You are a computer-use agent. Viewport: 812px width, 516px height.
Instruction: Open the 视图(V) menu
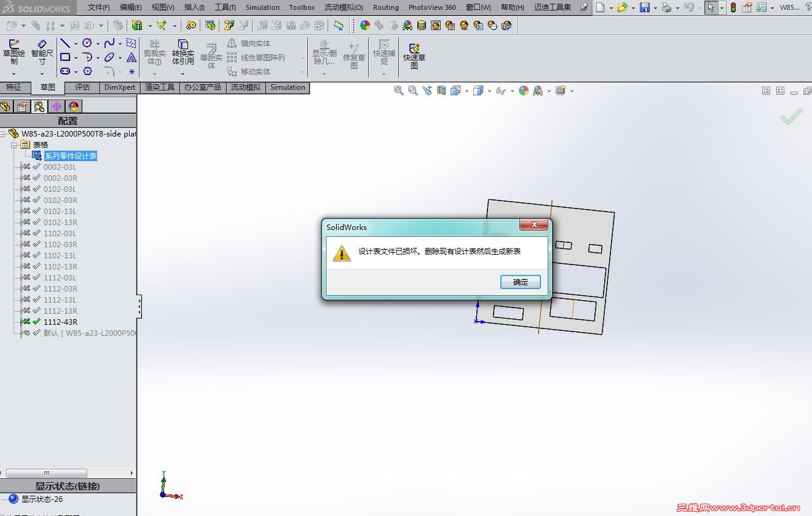(163, 7)
